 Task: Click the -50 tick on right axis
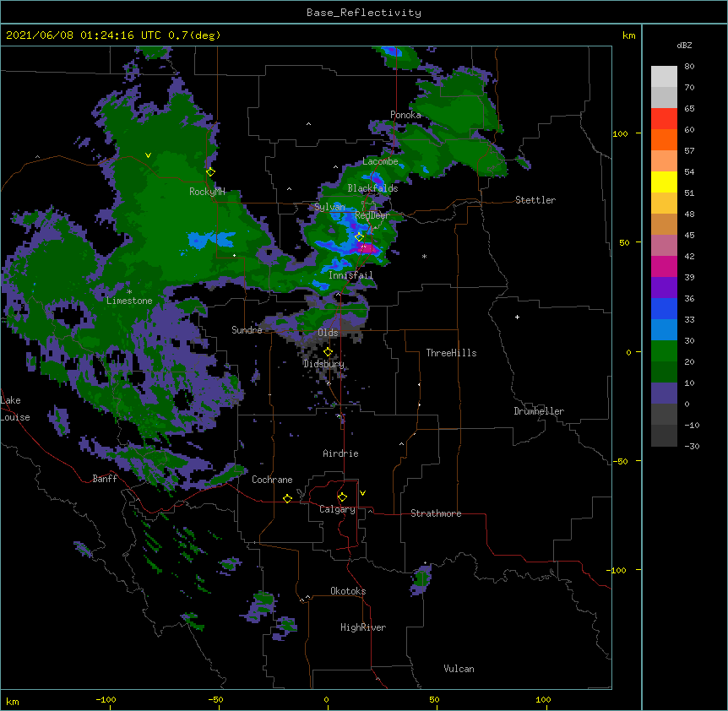coord(620,461)
